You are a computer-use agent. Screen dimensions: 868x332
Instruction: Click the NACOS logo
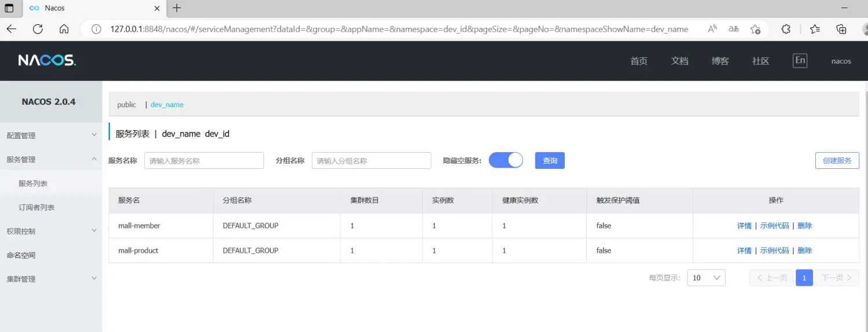(x=47, y=60)
